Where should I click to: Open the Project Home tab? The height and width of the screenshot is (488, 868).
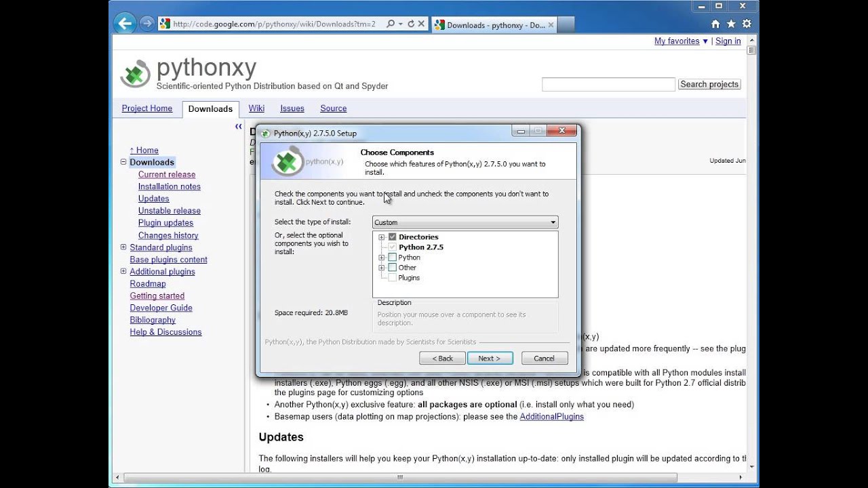(x=147, y=108)
